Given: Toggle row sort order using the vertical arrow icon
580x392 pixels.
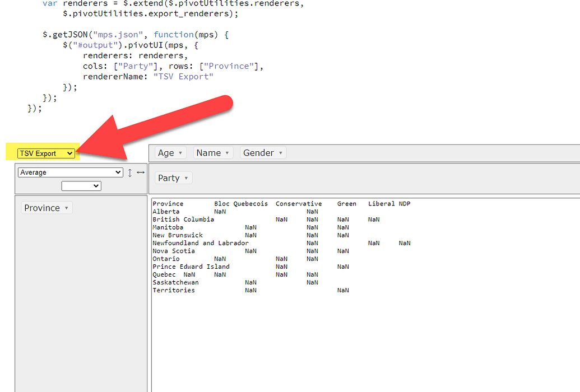Looking at the screenshot, I should click(x=129, y=172).
